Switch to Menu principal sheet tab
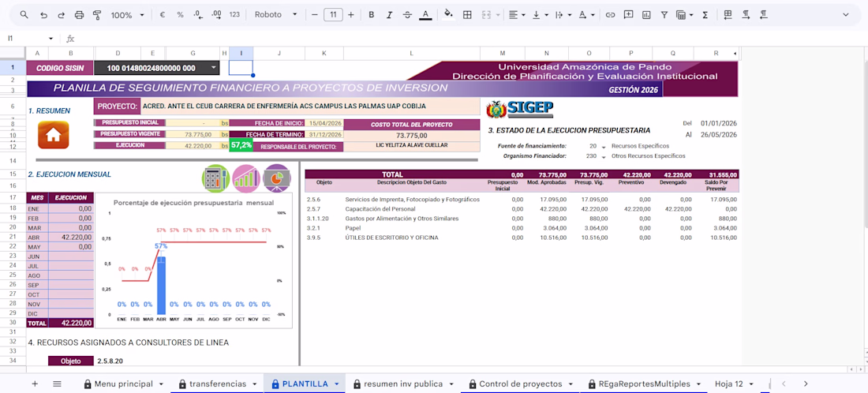 (x=123, y=384)
